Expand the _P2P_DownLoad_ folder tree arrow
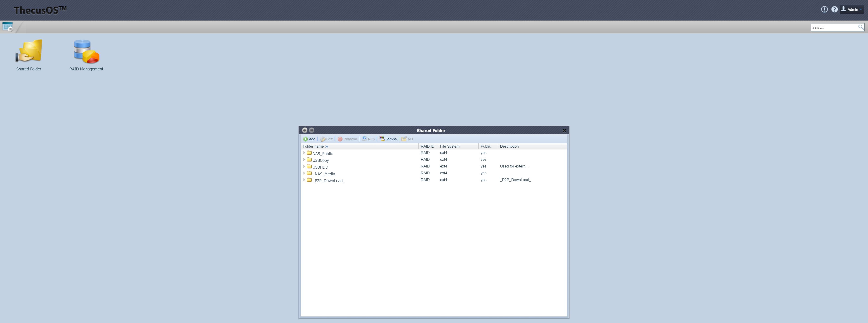This screenshot has width=868, height=323. (x=304, y=180)
